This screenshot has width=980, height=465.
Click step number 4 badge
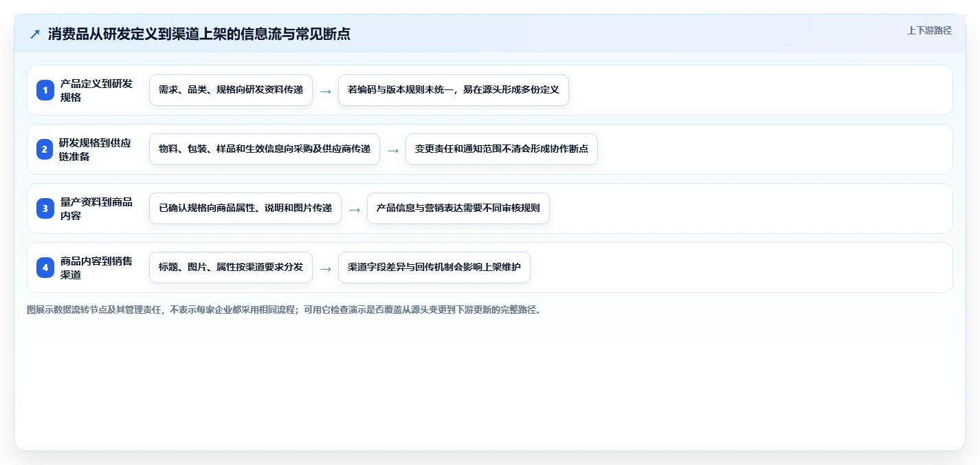45,268
